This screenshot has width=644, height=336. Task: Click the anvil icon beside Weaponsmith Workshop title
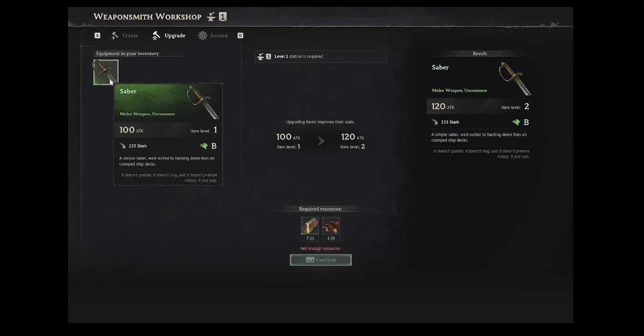[x=211, y=17]
